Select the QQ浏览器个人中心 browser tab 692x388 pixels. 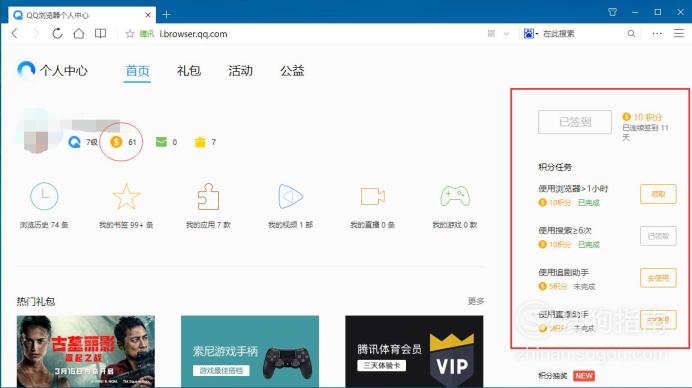[82, 15]
